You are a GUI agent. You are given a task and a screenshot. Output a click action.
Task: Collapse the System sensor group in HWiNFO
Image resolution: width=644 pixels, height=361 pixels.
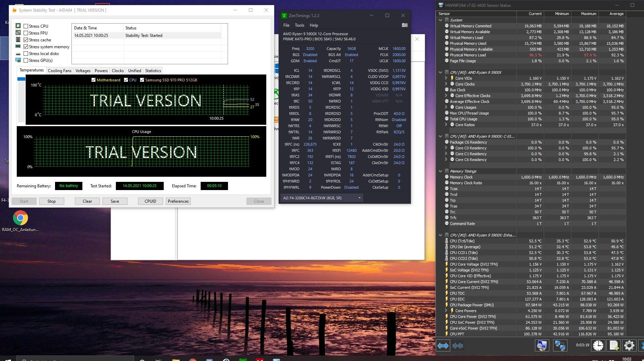point(441,20)
